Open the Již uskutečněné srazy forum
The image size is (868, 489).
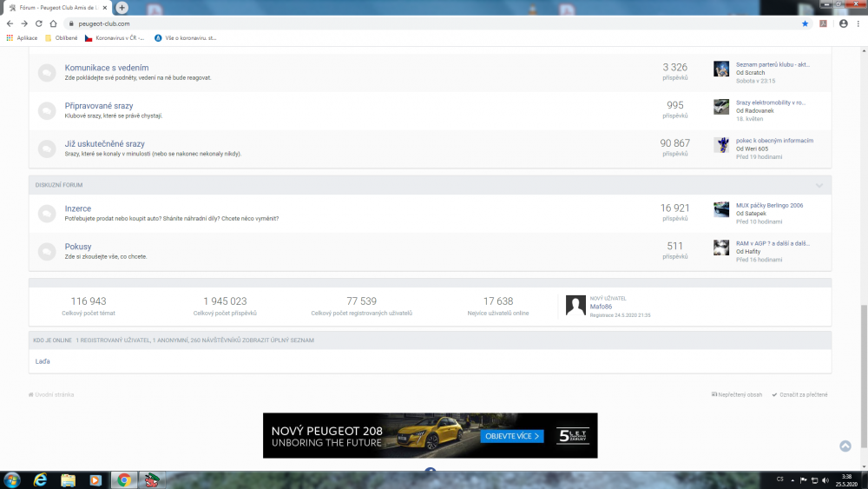pyautogui.click(x=105, y=144)
